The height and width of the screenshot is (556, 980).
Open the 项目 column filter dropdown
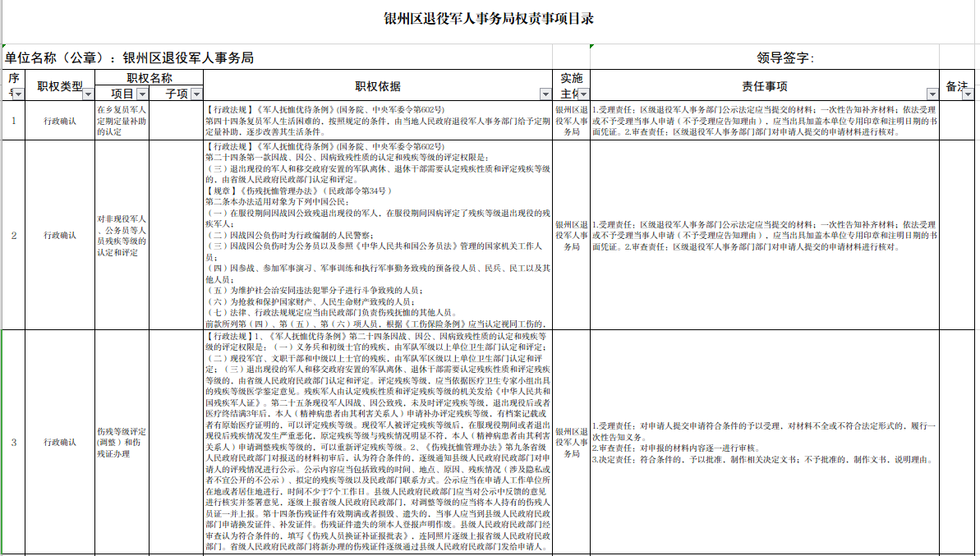pyautogui.click(x=142, y=94)
